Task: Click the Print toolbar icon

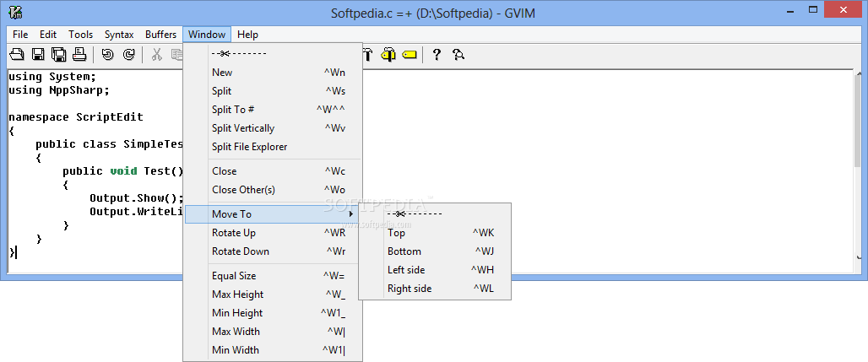Action: (x=79, y=54)
